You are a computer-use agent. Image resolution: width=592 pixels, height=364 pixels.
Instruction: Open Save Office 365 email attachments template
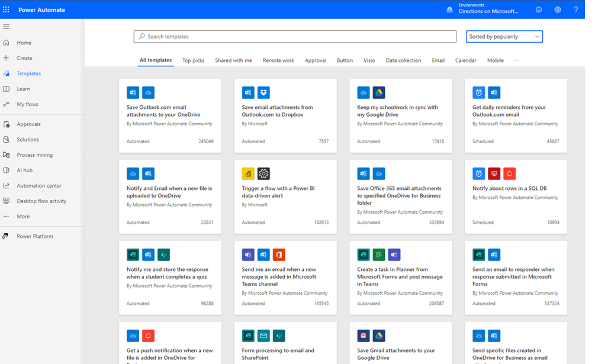point(401,197)
